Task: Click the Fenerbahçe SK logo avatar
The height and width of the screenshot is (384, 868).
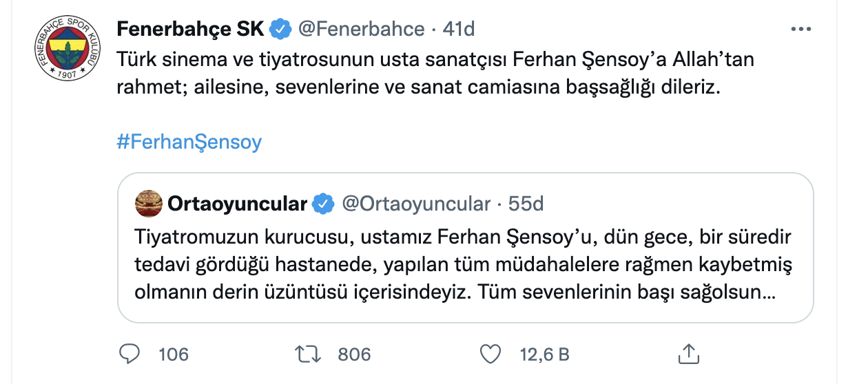Action: point(65,53)
